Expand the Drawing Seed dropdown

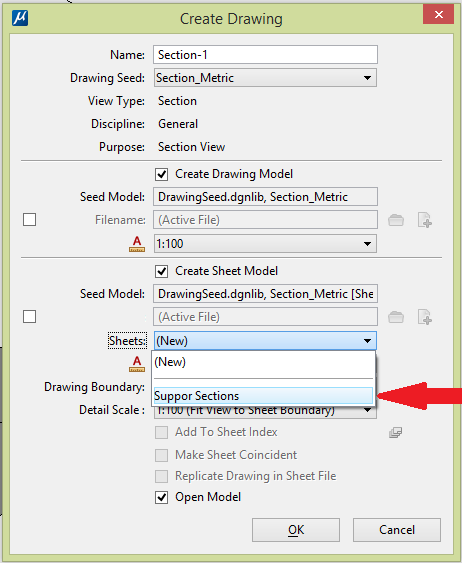[x=367, y=78]
